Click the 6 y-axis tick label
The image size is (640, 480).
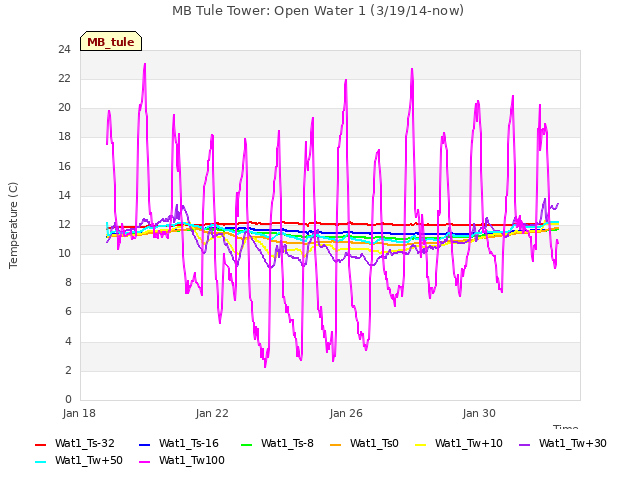click(68, 312)
